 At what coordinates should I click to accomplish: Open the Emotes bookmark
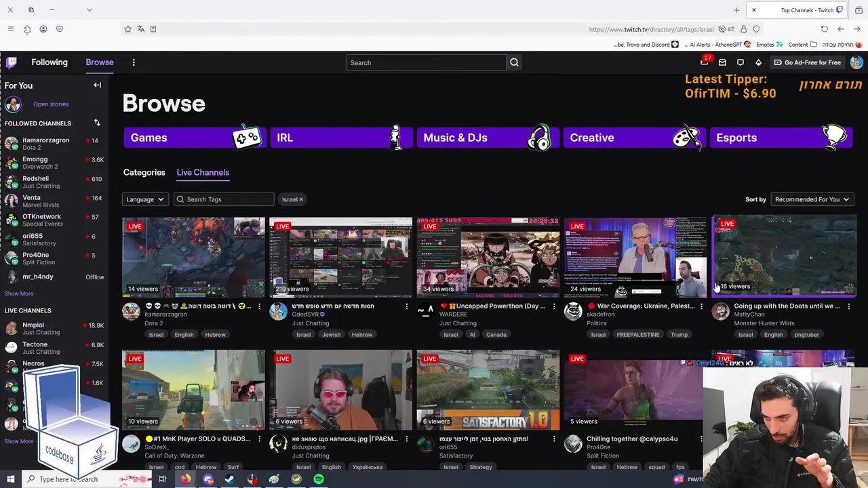point(768,45)
